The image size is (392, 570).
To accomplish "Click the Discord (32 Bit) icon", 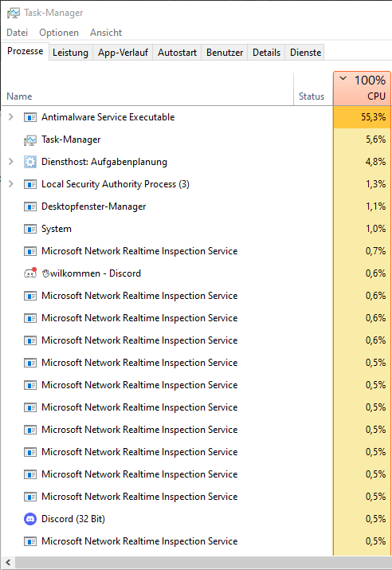I will click(x=30, y=519).
